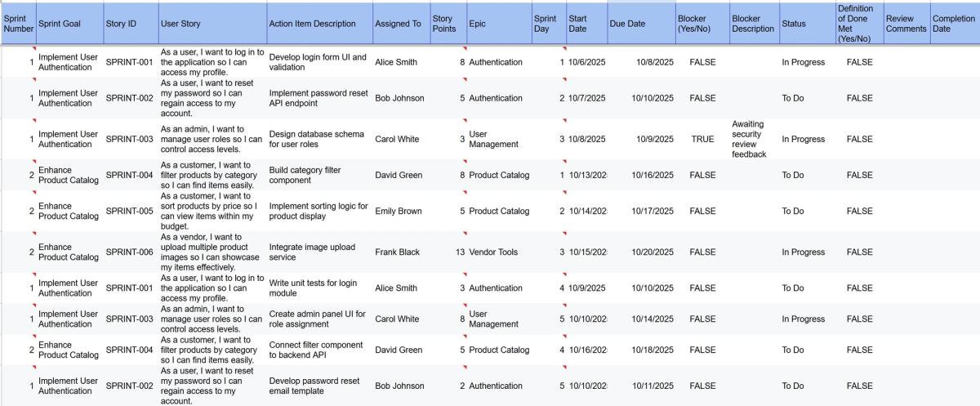
Task: Select the SPRINT-005 story ID cell
Action: click(x=130, y=211)
